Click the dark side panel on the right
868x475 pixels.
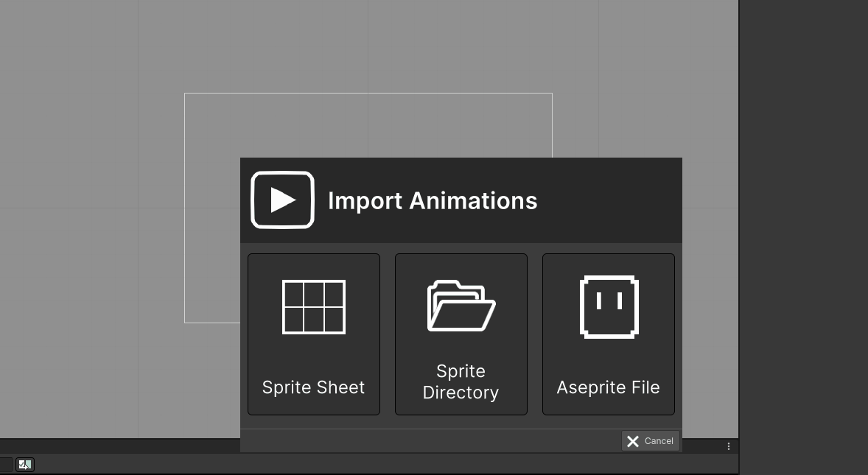[804, 238]
